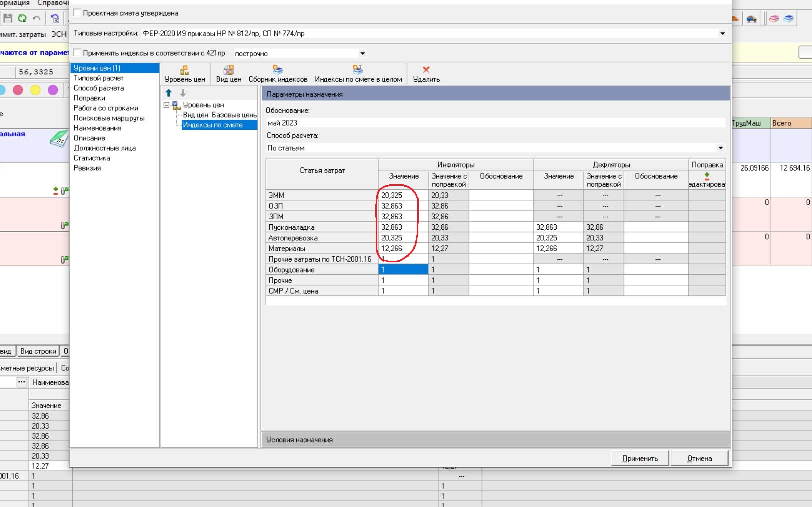The height and width of the screenshot is (507, 812).
Task: Select the yellow color circle
Action: click(35, 90)
